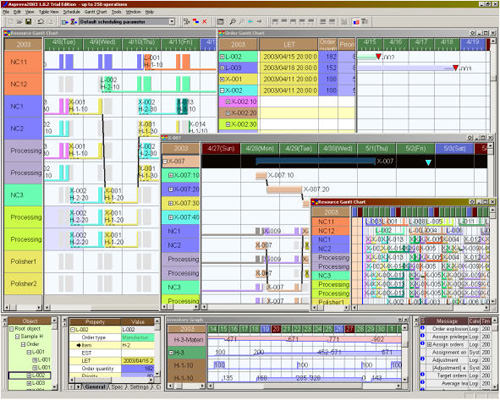Click the cyan left arrow toolbar icon
This screenshot has height=400, width=500.
tap(250, 22)
